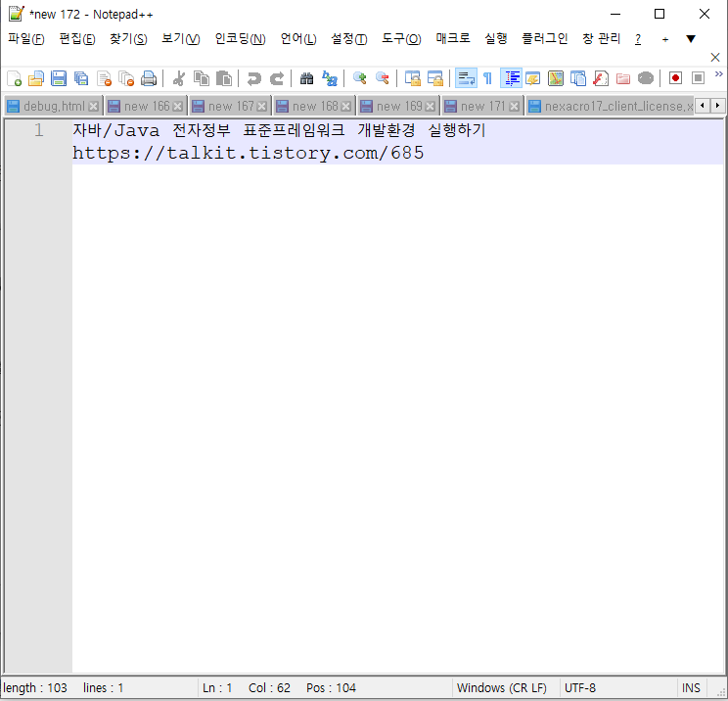Screen dimensions: 728x701
Task: Print the document with the printer icon
Action: pos(149,78)
